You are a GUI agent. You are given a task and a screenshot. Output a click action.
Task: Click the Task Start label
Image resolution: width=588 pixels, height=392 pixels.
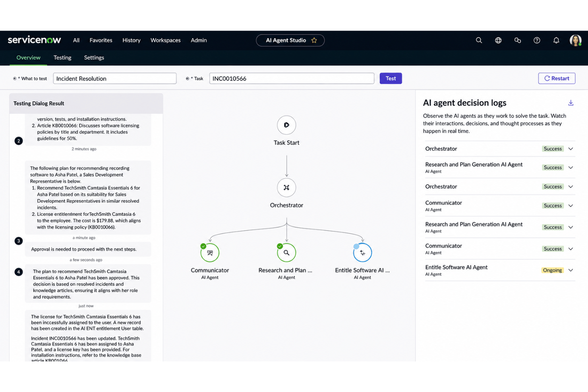coord(286,143)
